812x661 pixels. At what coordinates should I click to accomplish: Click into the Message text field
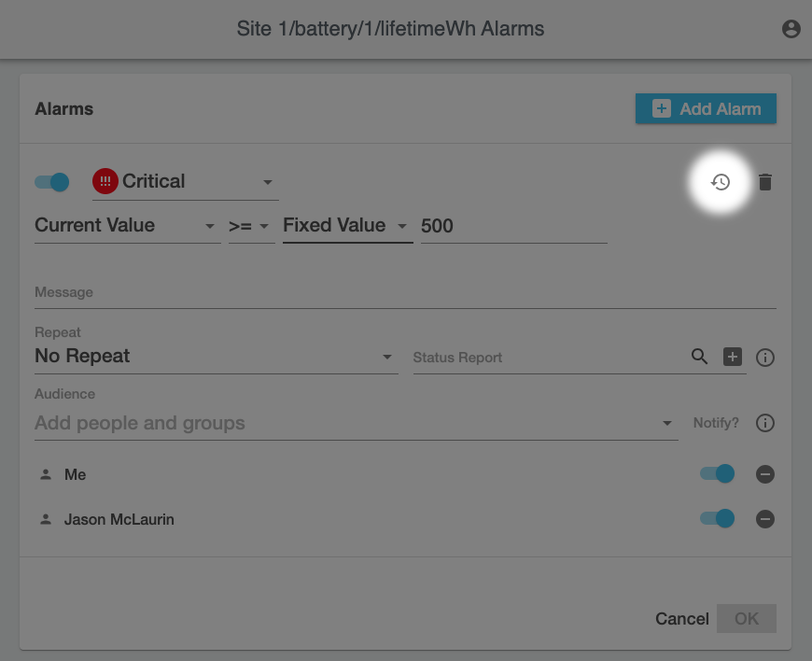coord(405,293)
